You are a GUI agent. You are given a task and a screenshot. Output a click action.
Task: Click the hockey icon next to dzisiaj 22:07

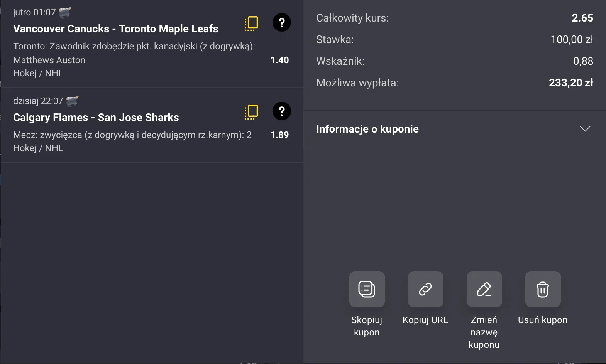click(x=72, y=101)
